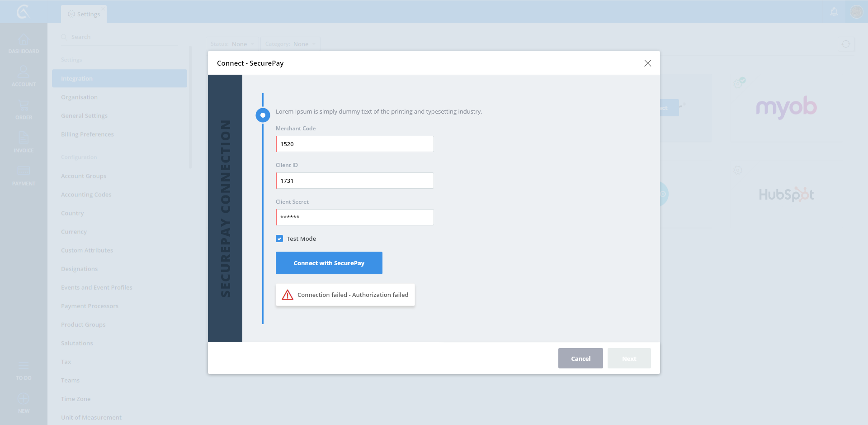868x425 pixels.
Task: Open the Dashboard sidebar icon
Action: (24, 40)
